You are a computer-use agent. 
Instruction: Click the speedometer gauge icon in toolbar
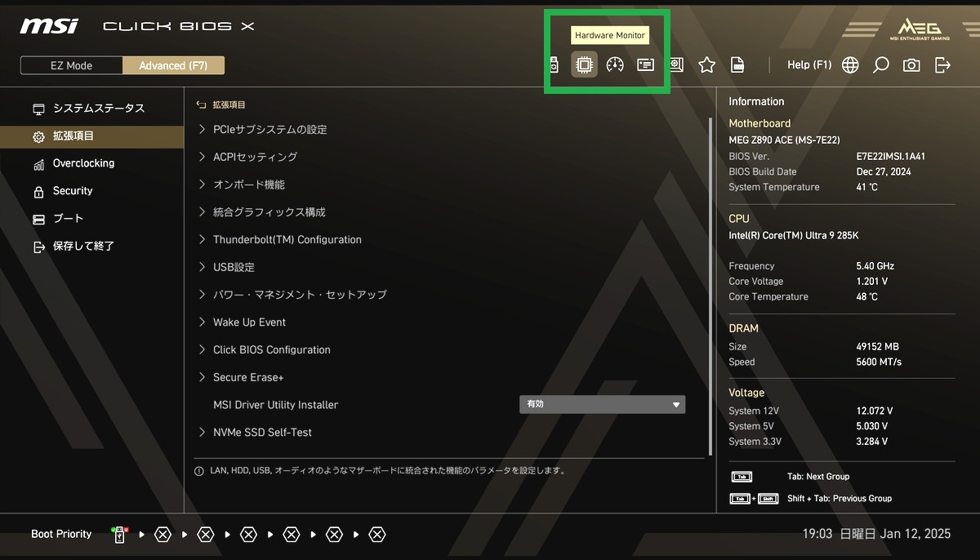(615, 64)
